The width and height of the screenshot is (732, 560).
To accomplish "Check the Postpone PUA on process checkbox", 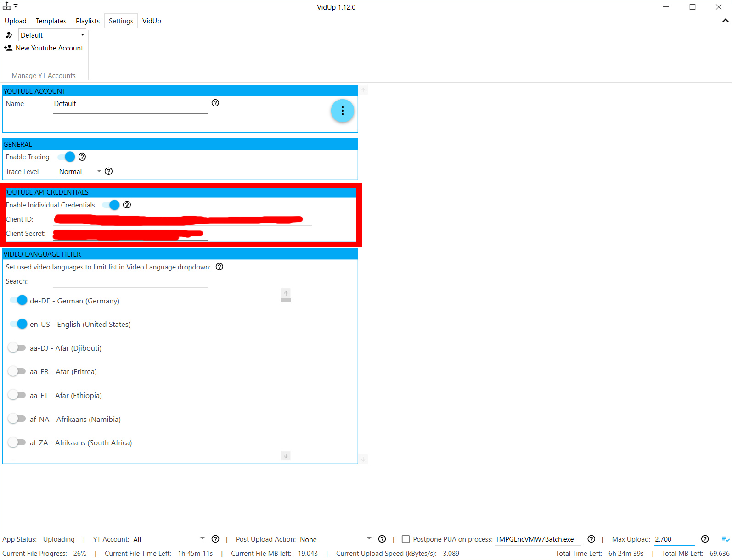I will [405, 539].
